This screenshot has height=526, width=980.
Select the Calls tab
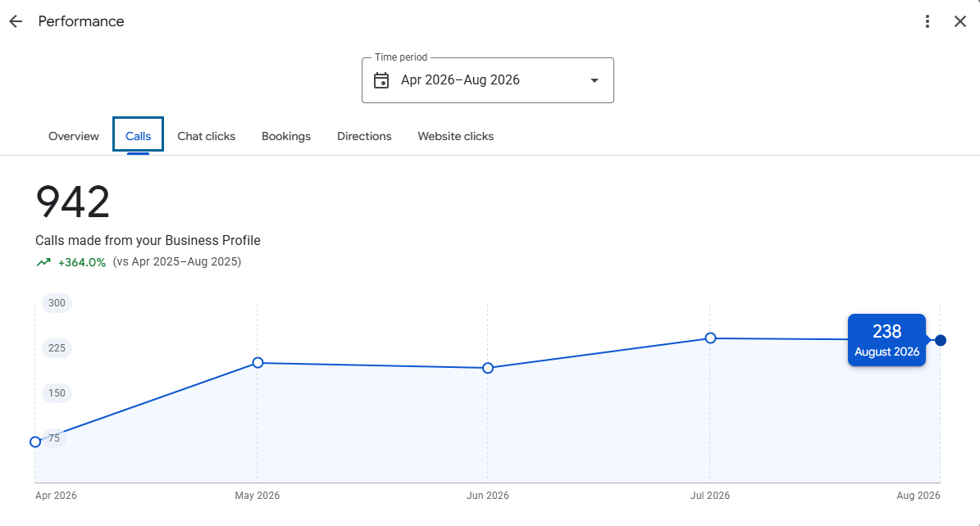[x=138, y=136]
